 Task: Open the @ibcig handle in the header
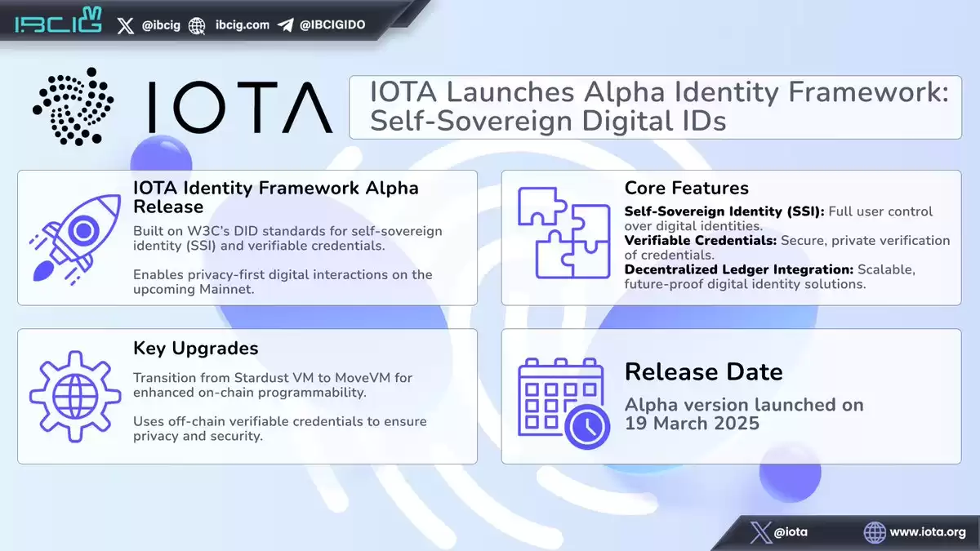pos(161,25)
